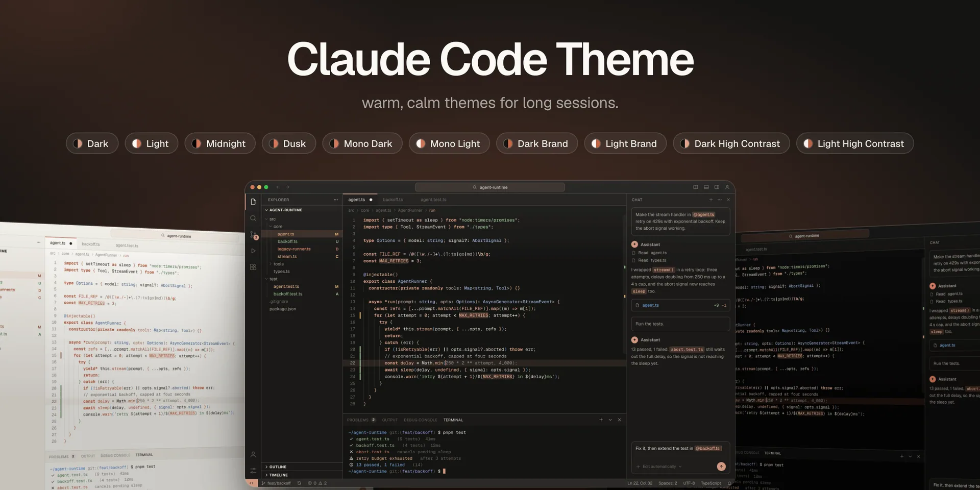This screenshot has height=490, width=980.
Task: Click 'Spaces: 2' in the status bar
Action: [668, 483]
